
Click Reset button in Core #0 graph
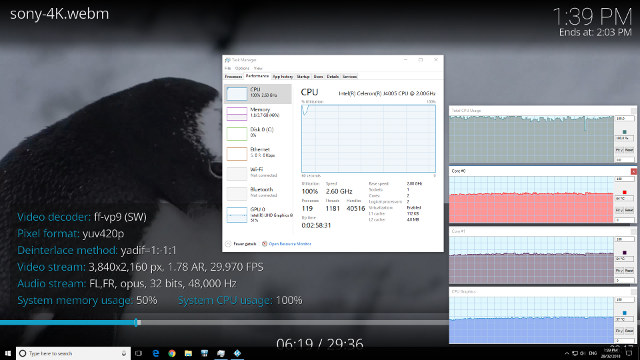(x=629, y=210)
